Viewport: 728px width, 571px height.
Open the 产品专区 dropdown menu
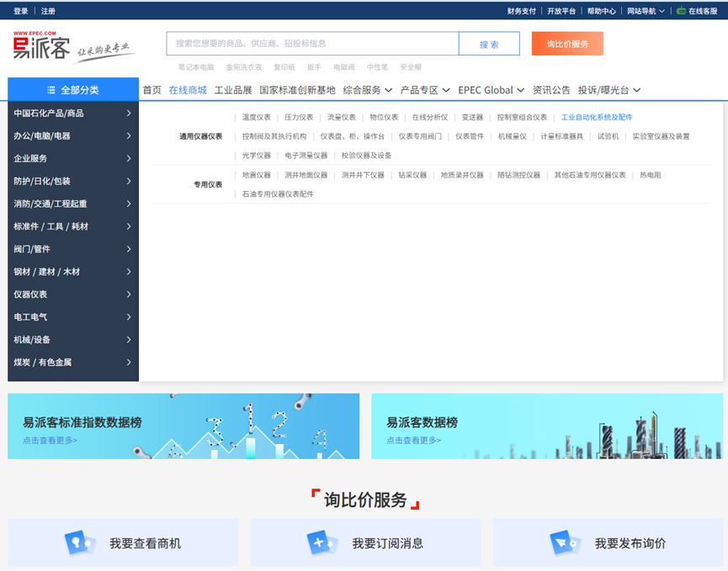pyautogui.click(x=446, y=90)
